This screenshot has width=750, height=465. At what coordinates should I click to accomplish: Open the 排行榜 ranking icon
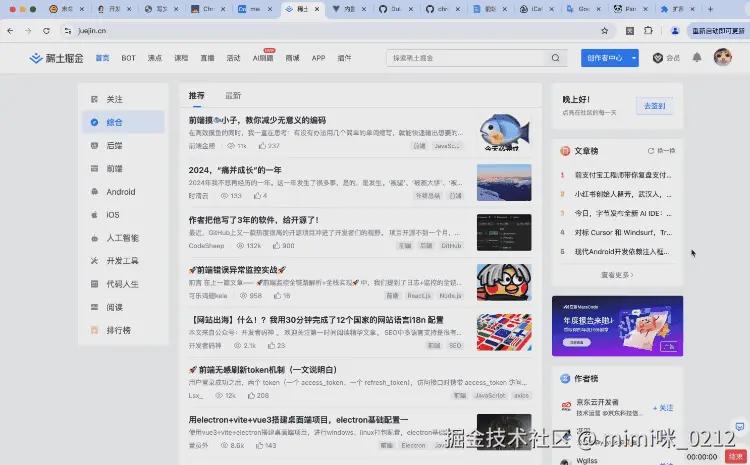tap(94, 330)
